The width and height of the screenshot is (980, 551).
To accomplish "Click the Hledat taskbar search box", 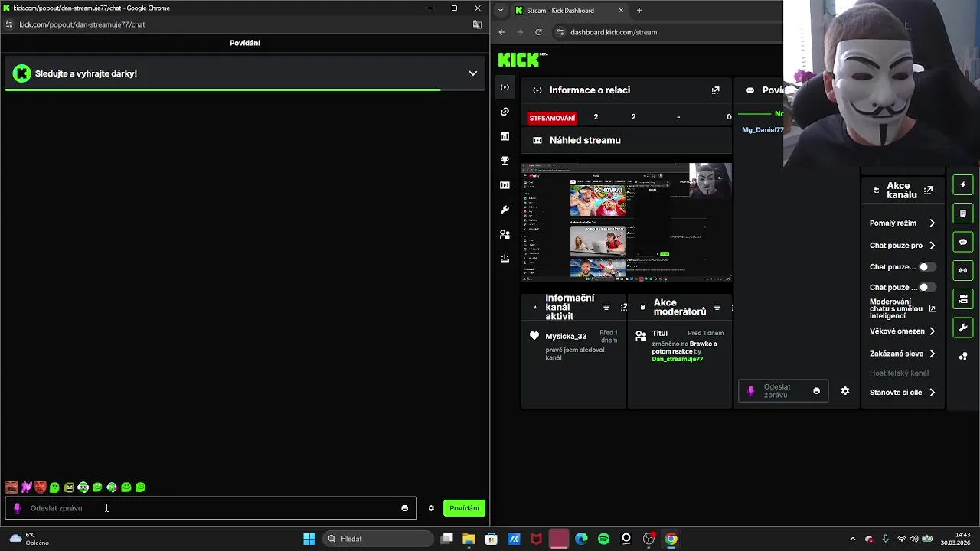I will (x=379, y=539).
